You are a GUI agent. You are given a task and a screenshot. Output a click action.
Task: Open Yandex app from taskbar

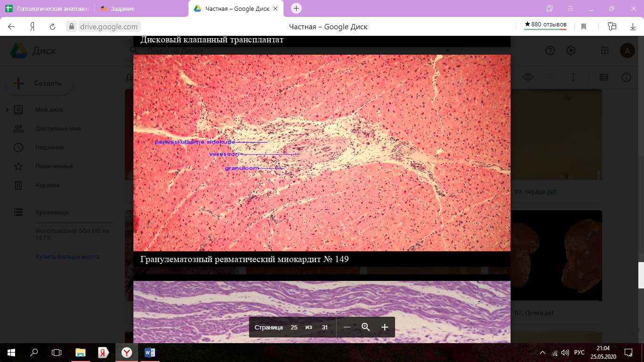[104, 352]
